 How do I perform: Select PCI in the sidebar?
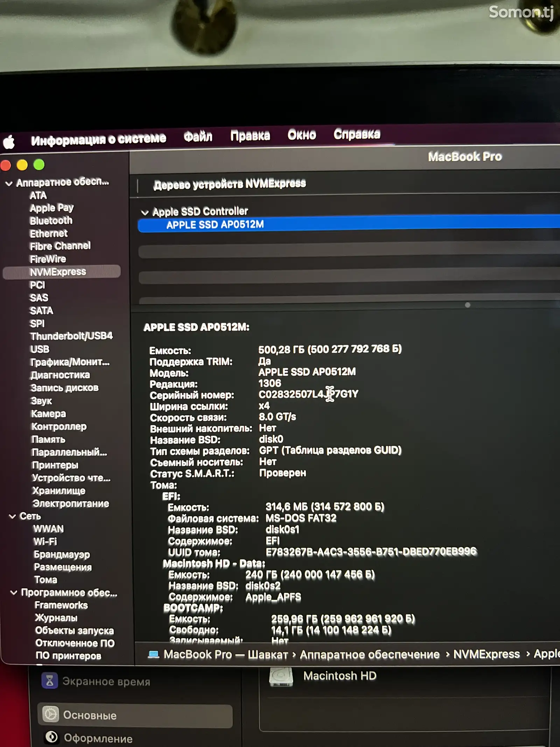pyautogui.click(x=37, y=285)
